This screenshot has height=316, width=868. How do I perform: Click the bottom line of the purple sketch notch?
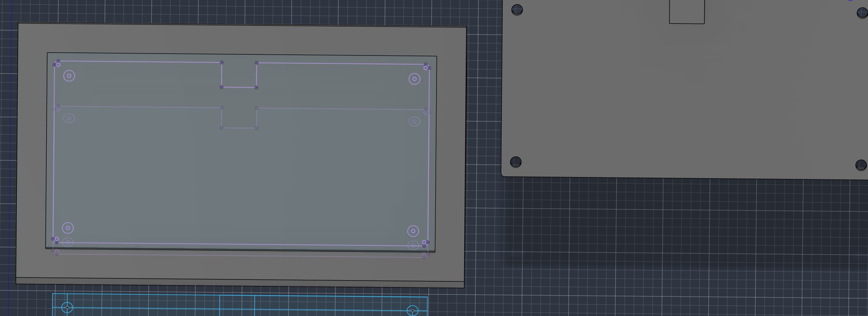(239, 87)
